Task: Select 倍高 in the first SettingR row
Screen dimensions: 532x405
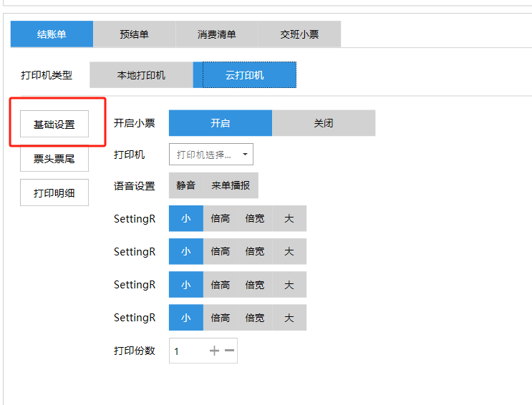Action: point(220,218)
